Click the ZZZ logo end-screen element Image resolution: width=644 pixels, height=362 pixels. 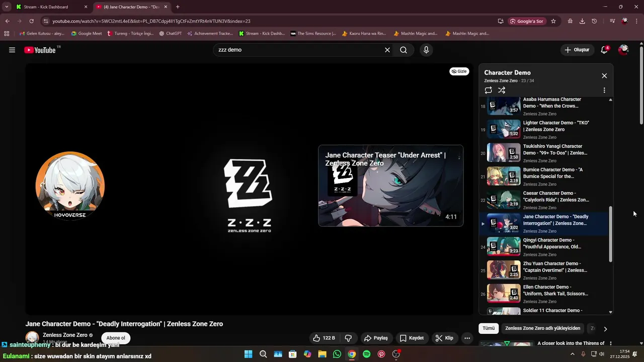click(249, 196)
